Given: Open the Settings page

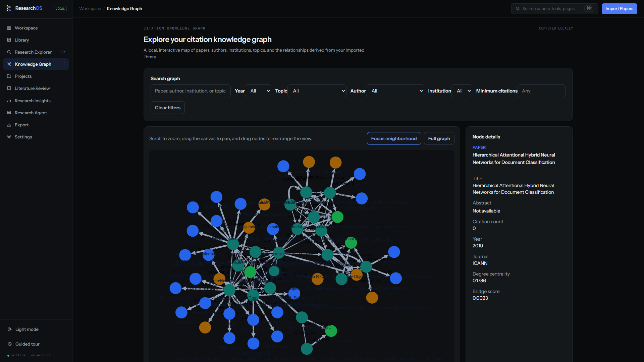Looking at the screenshot, I should pos(36,137).
